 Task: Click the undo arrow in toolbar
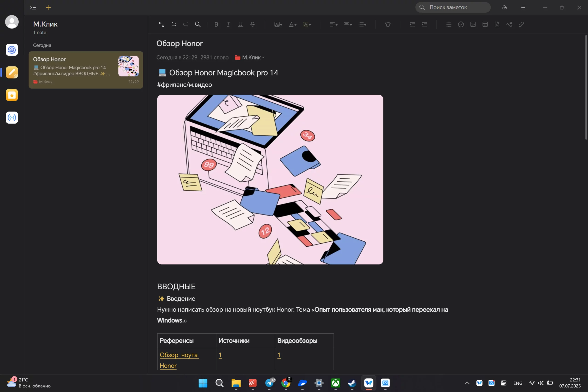174,24
